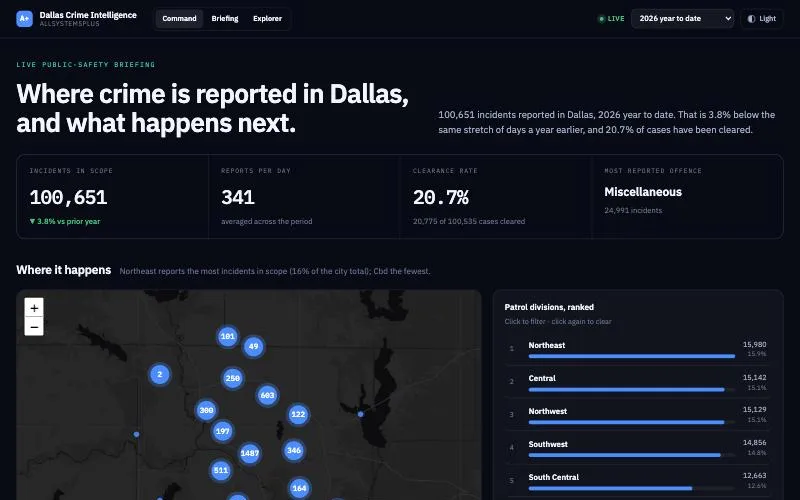The width and height of the screenshot is (800, 500).
Task: Click the map cluster marked 197
Action: pos(222,431)
